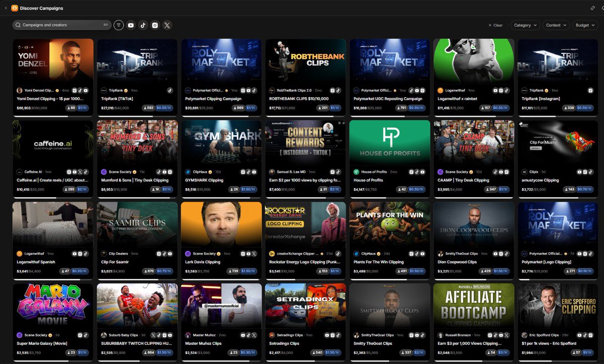Image resolution: width=604 pixels, height=364 pixels.
Task: Open Suburb Baby Clips avatar
Action: (x=104, y=335)
